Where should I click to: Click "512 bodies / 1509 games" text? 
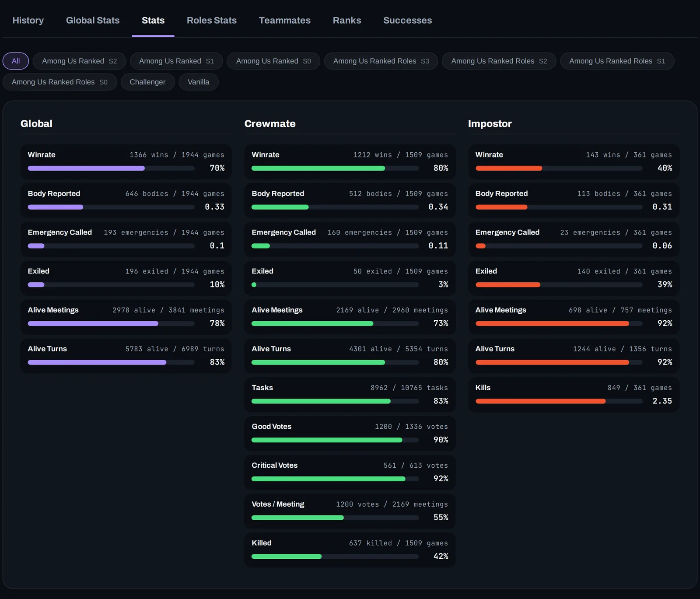click(x=399, y=194)
